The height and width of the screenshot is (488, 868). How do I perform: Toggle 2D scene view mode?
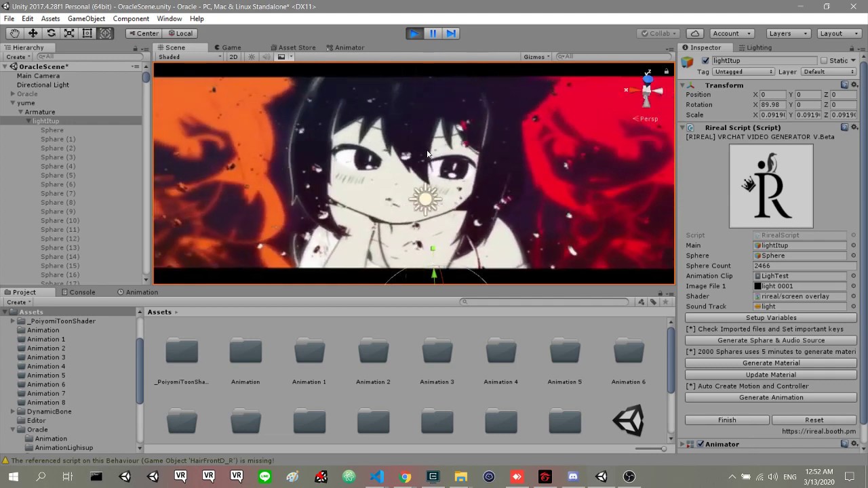(x=233, y=57)
